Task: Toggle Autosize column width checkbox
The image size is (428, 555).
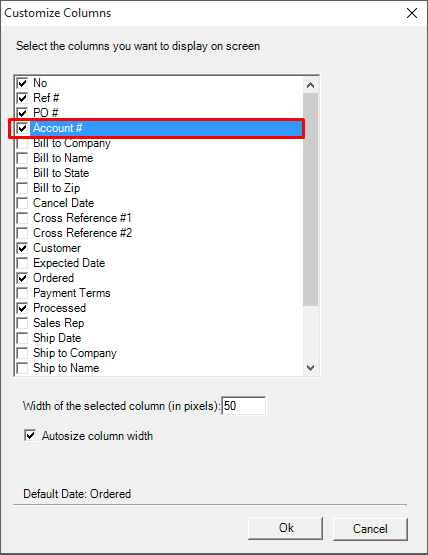Action: (x=30, y=435)
